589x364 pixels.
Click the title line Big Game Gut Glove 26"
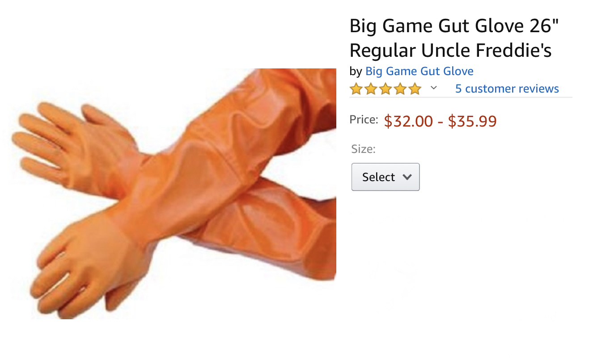point(455,26)
